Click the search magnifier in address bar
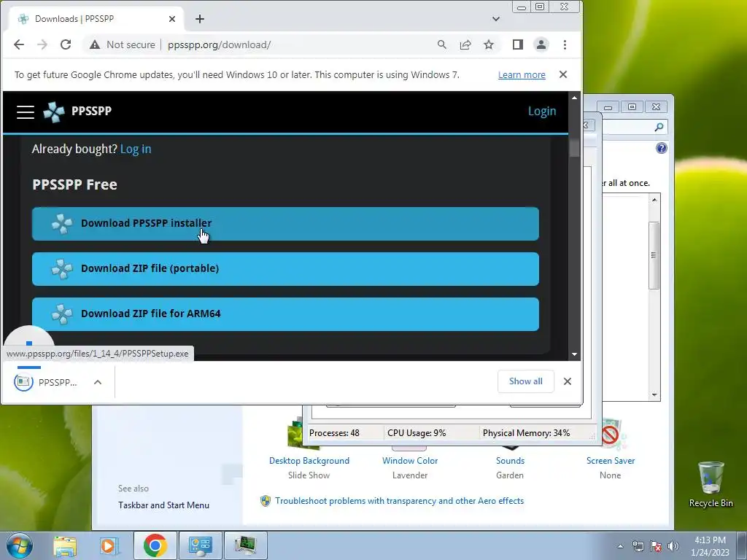Viewport: 747px width, 560px height. (x=441, y=44)
